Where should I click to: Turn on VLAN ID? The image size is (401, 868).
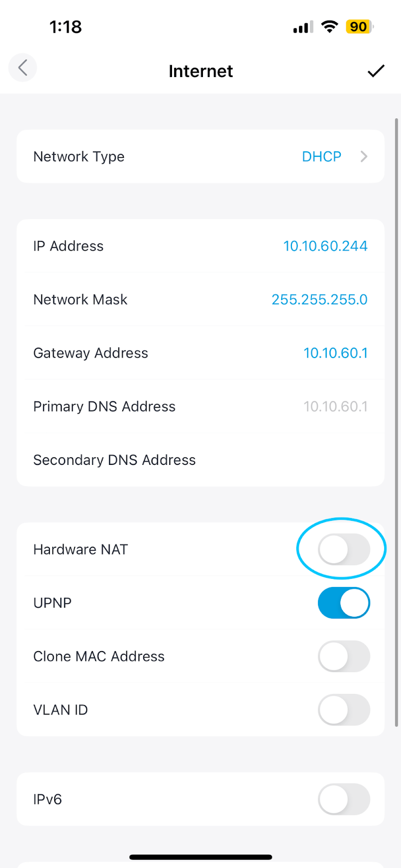click(343, 710)
